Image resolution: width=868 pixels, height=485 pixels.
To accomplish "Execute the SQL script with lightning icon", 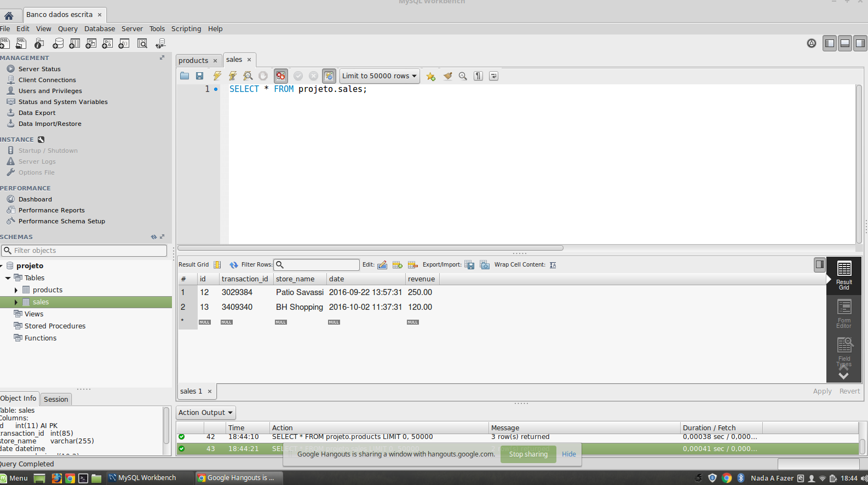I will point(217,76).
